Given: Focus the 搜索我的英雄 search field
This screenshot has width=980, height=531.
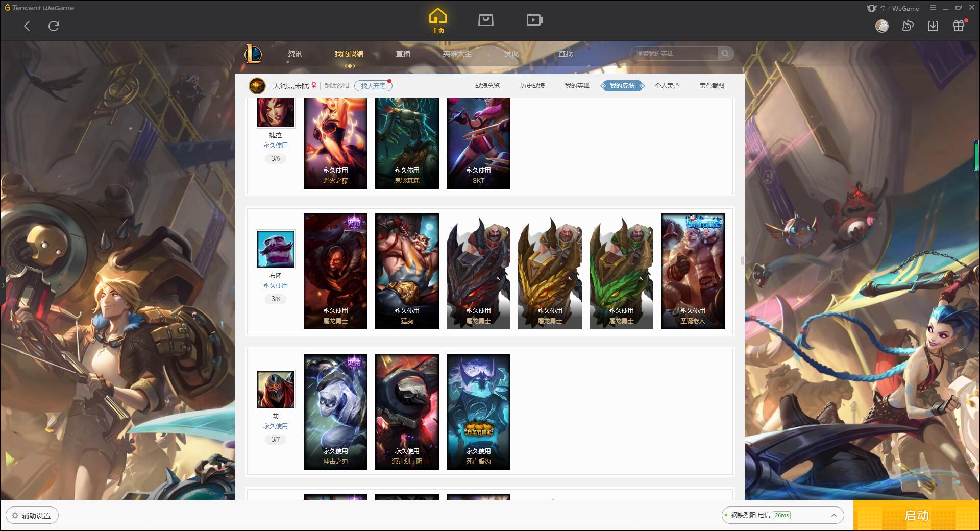Looking at the screenshot, I should [x=674, y=54].
